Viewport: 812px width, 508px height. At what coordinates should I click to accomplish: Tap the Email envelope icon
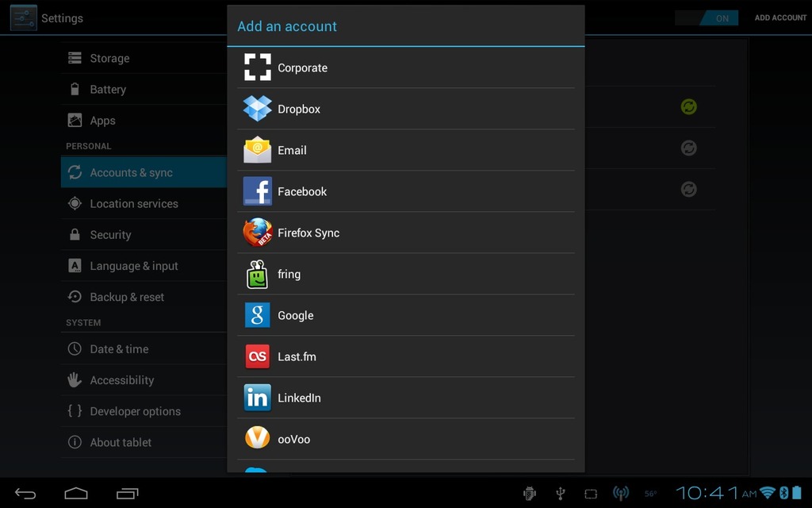(258, 150)
